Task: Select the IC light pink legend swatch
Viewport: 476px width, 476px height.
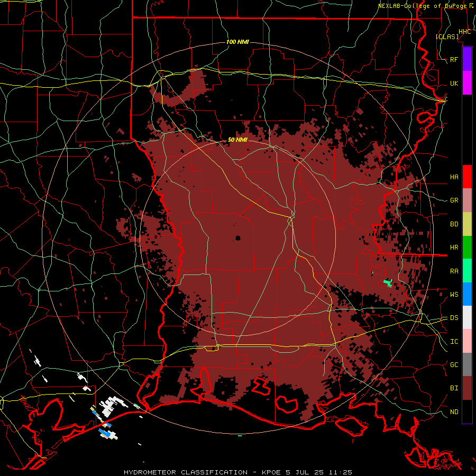Action: click(467, 341)
